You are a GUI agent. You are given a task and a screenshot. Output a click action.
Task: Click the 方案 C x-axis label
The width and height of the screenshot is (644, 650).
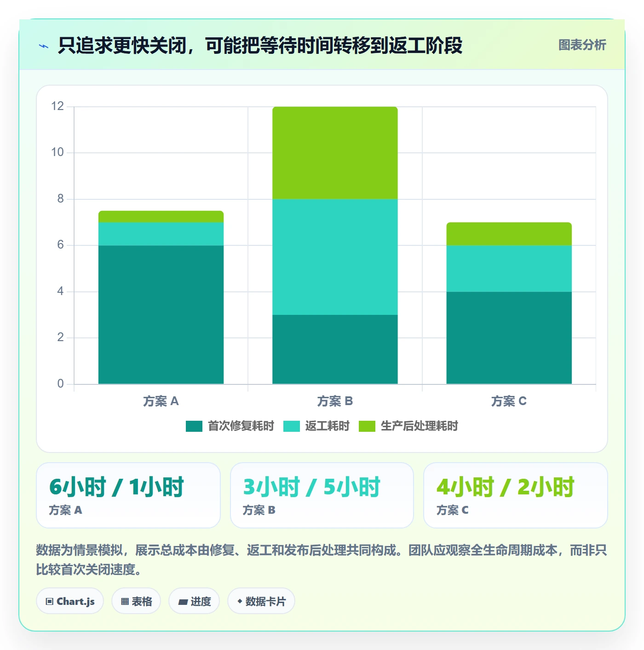pos(509,401)
